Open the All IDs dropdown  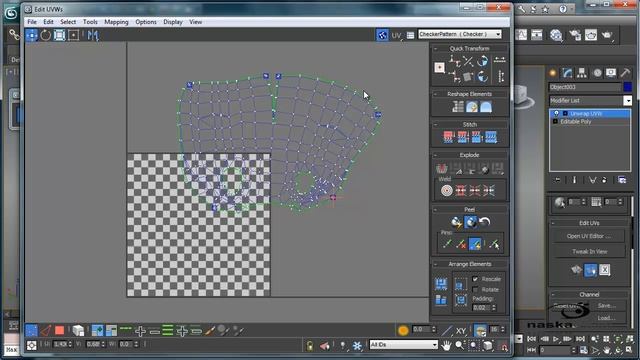403,345
